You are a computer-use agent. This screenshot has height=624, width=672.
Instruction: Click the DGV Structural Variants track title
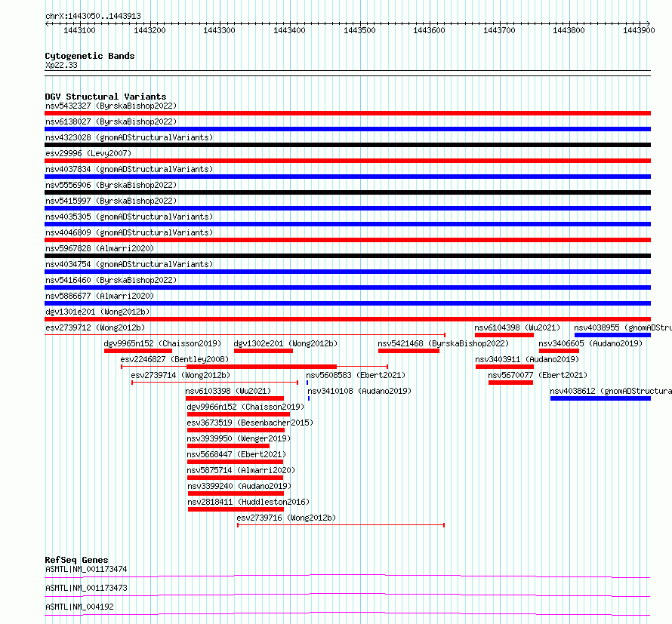tap(106, 97)
